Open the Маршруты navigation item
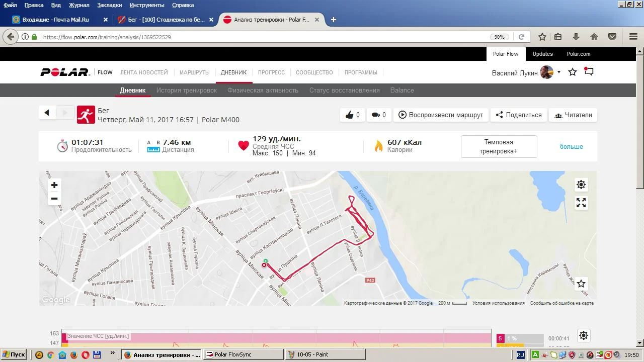Screen dimensions: 644x362 tap(195, 72)
